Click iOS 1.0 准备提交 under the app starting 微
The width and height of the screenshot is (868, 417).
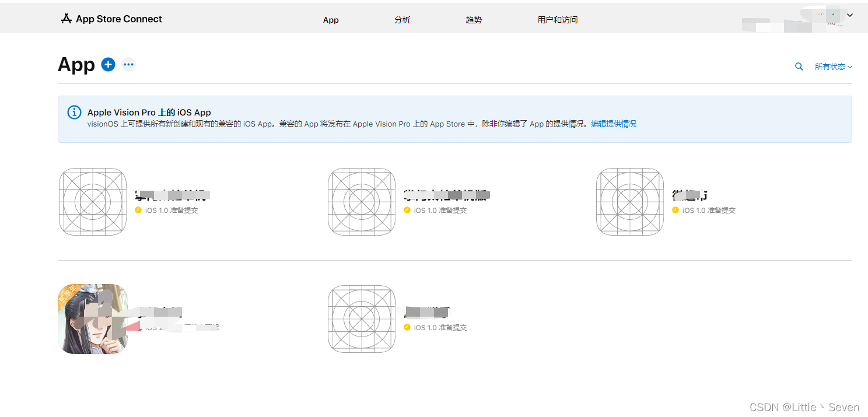[x=709, y=210]
